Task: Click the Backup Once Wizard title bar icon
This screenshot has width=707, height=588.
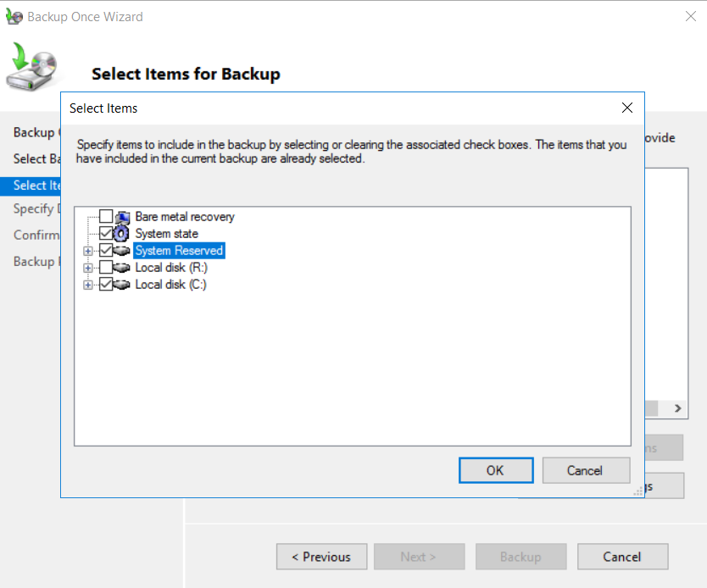Action: (x=14, y=16)
